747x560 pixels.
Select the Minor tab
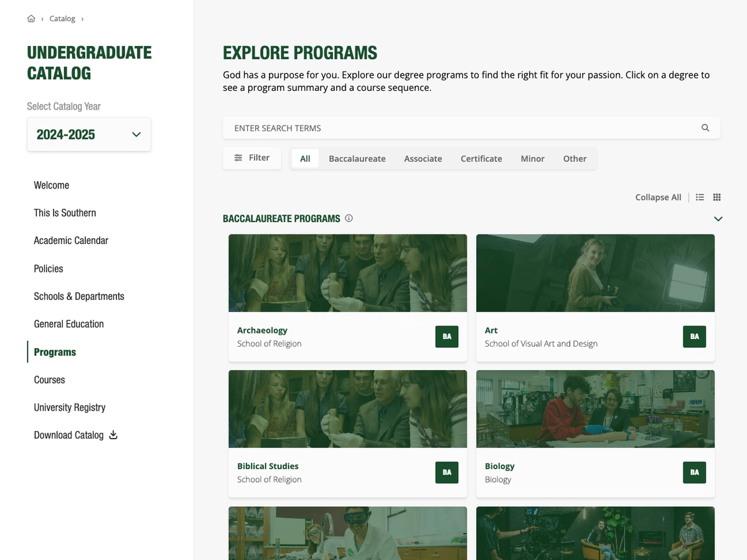point(533,159)
